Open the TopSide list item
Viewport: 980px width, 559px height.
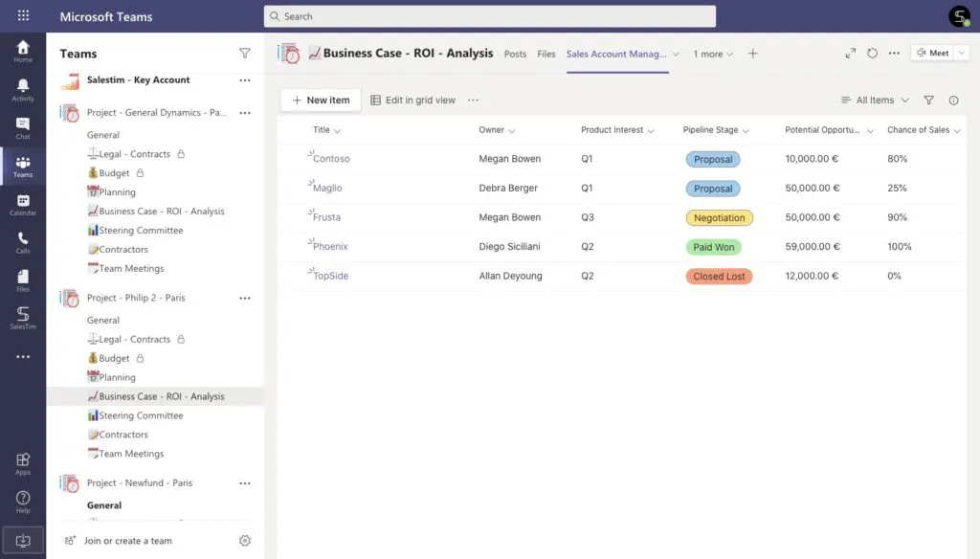[330, 276]
